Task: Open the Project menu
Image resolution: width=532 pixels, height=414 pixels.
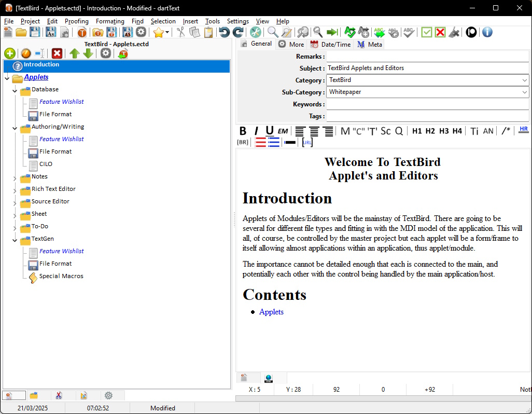Action: coord(30,21)
